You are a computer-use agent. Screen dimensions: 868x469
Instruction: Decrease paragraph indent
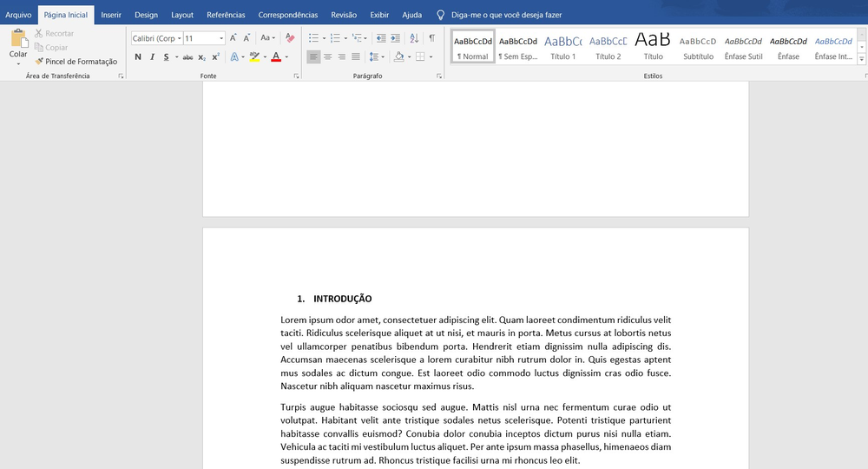pyautogui.click(x=381, y=37)
